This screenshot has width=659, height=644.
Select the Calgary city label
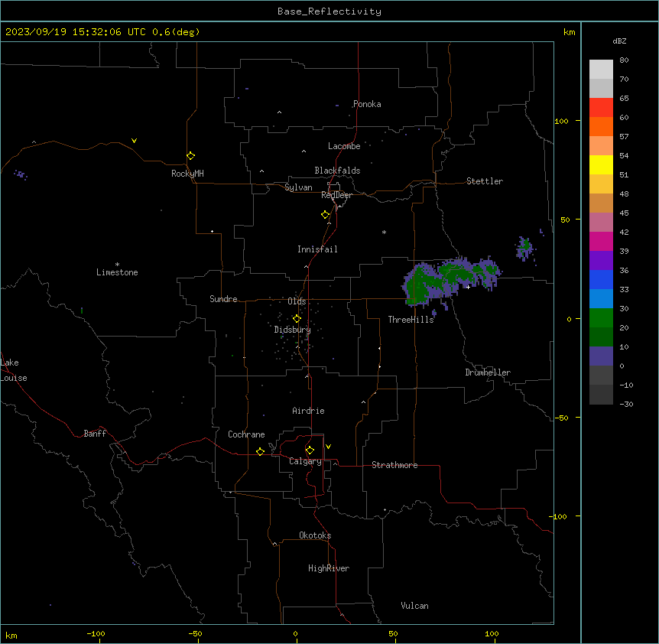point(305,461)
